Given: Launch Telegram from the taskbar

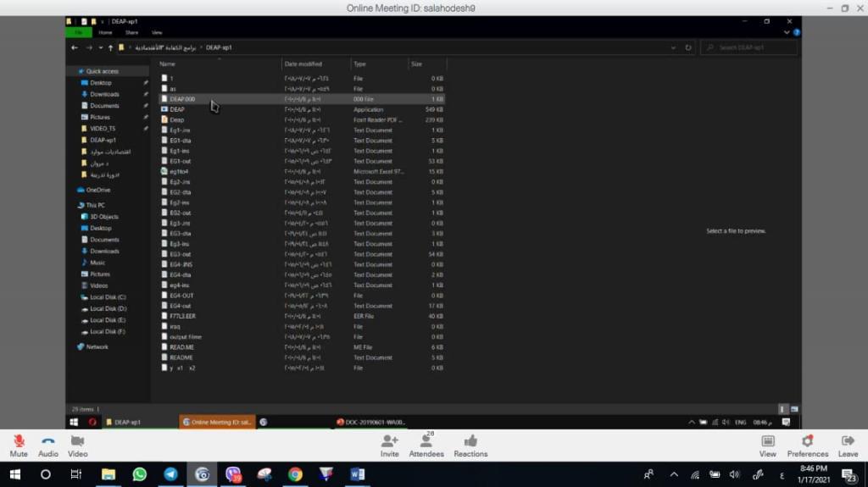Looking at the screenshot, I should point(171,474).
